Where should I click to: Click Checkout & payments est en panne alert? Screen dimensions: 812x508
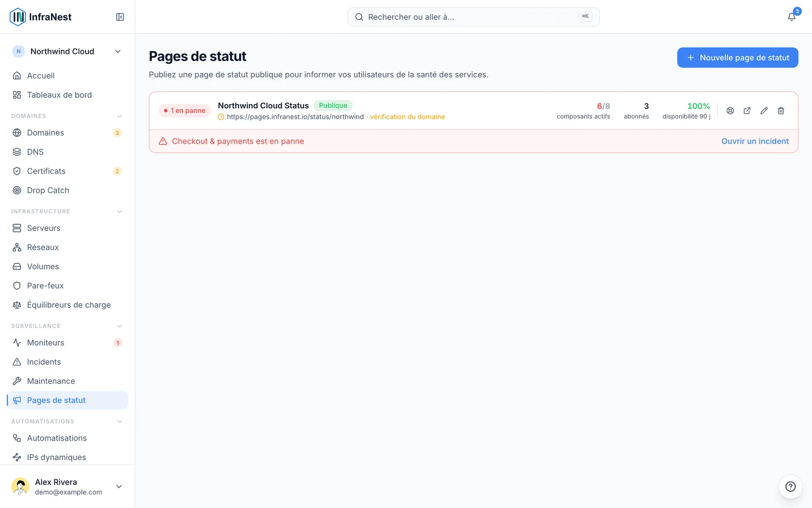click(238, 141)
